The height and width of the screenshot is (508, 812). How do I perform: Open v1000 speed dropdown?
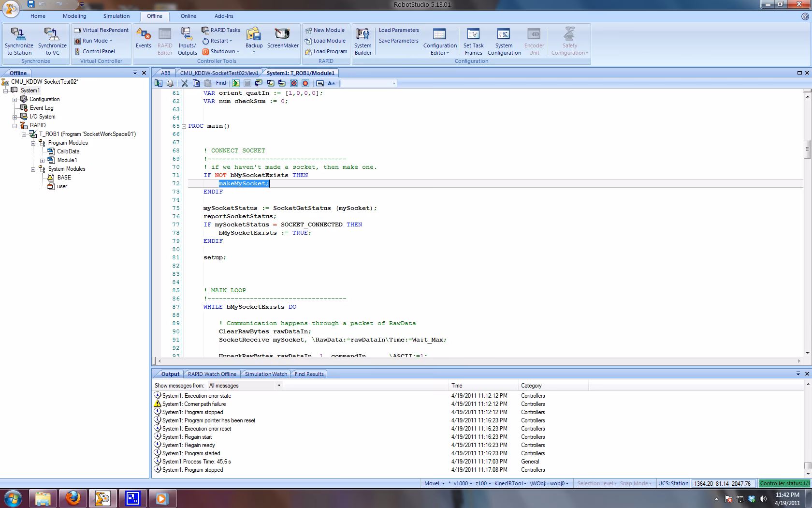click(463, 483)
